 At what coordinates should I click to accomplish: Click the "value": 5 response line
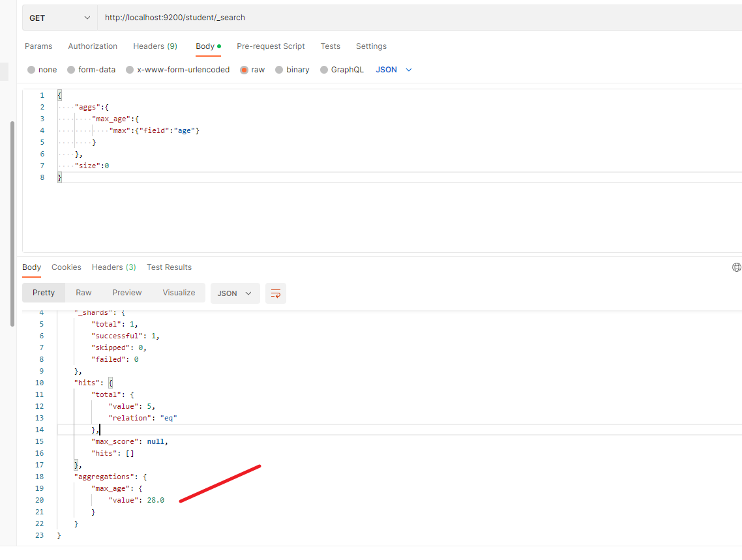click(132, 406)
